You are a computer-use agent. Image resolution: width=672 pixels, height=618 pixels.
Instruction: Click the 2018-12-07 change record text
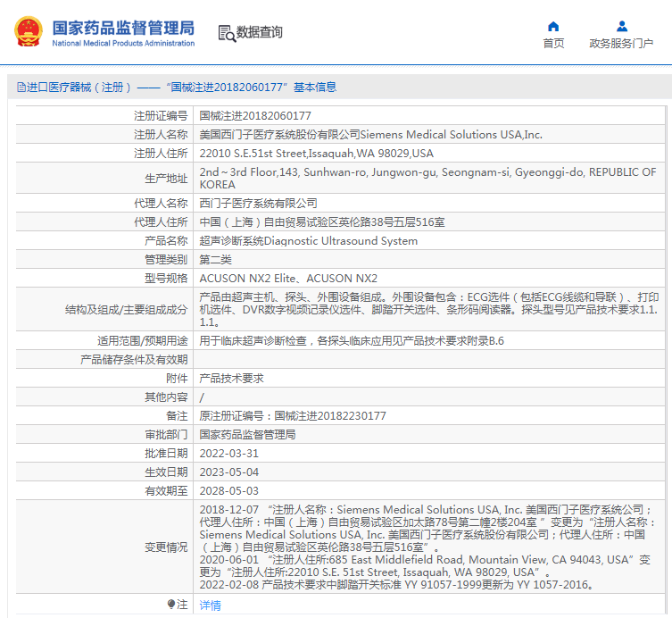point(427,529)
